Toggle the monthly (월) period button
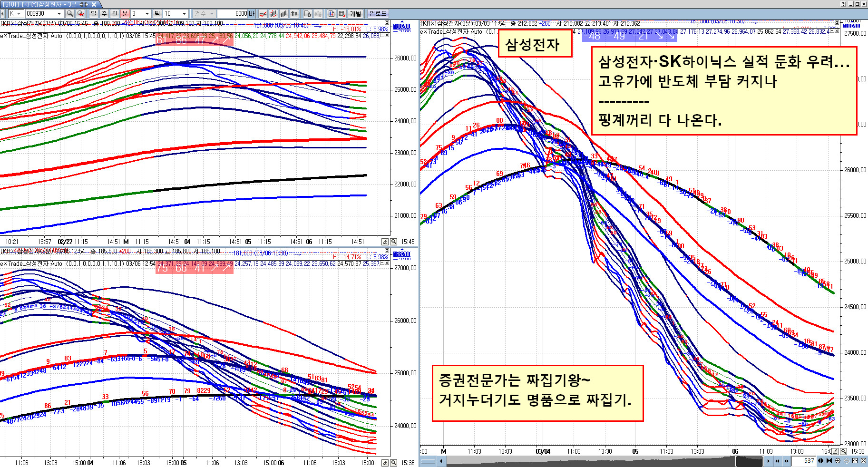The height and width of the screenshot is (467, 868). pos(114,14)
